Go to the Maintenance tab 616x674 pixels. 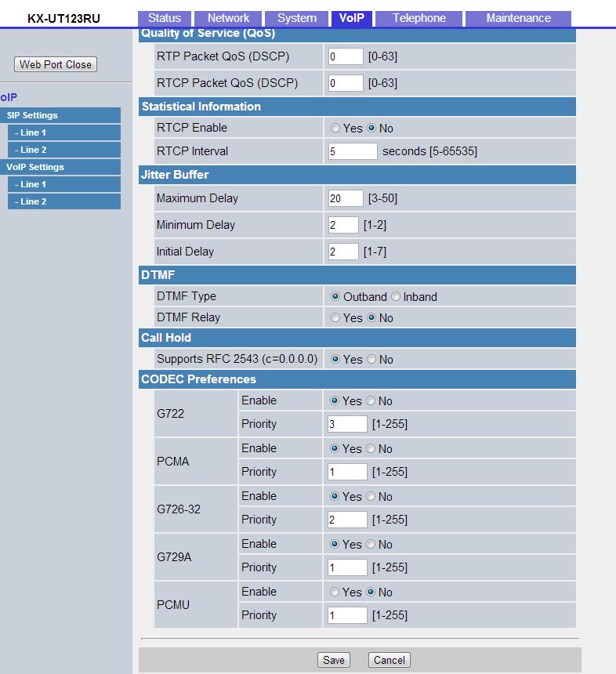click(518, 18)
